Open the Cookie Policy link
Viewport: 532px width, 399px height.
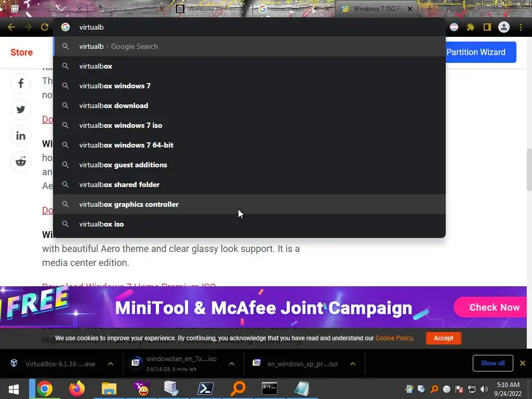[394, 338]
